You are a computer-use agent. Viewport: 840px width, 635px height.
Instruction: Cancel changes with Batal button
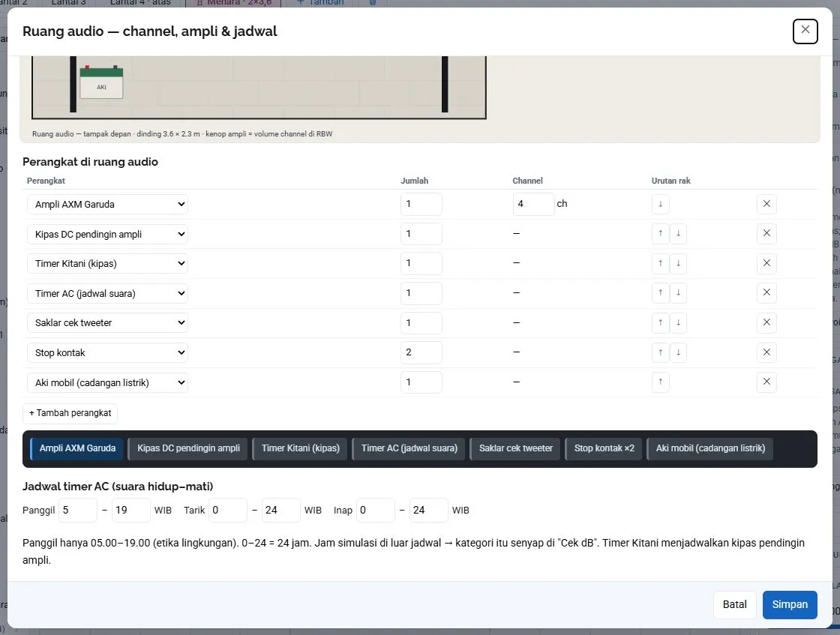734,604
